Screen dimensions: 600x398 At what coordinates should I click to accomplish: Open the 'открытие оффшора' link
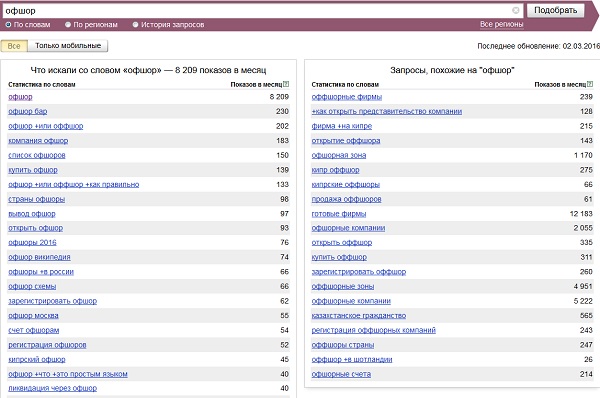(x=346, y=140)
